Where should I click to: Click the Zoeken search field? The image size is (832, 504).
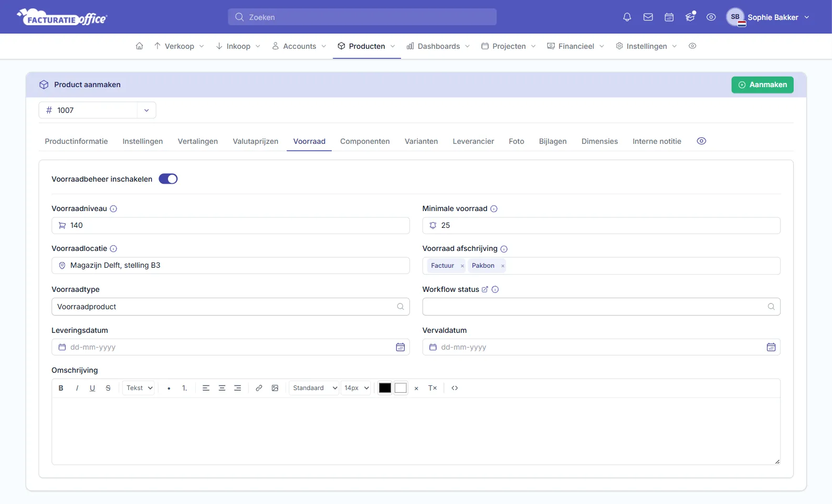(x=362, y=17)
